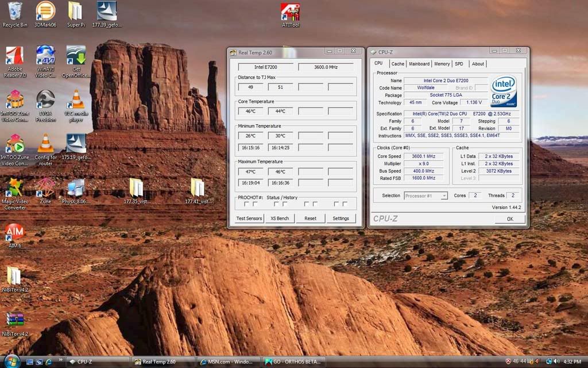The height and width of the screenshot is (368, 588).
Task: Click the 1.136 V core voltage value
Action: [474, 102]
